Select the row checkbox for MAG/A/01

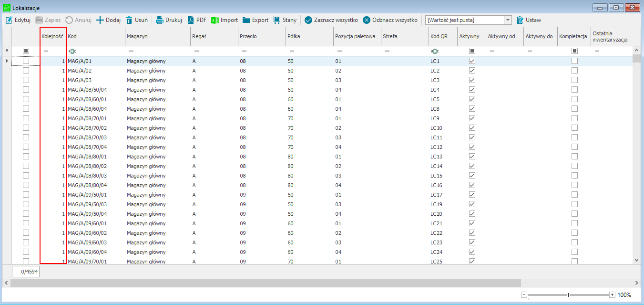point(26,61)
